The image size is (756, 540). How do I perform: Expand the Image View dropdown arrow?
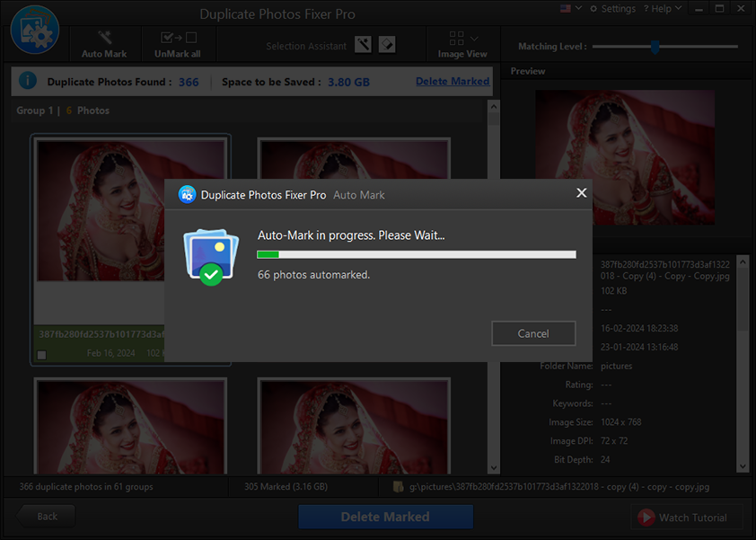point(474,39)
